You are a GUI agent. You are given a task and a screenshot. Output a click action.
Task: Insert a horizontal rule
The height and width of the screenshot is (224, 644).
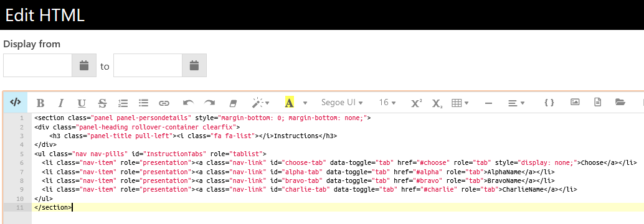(488, 103)
